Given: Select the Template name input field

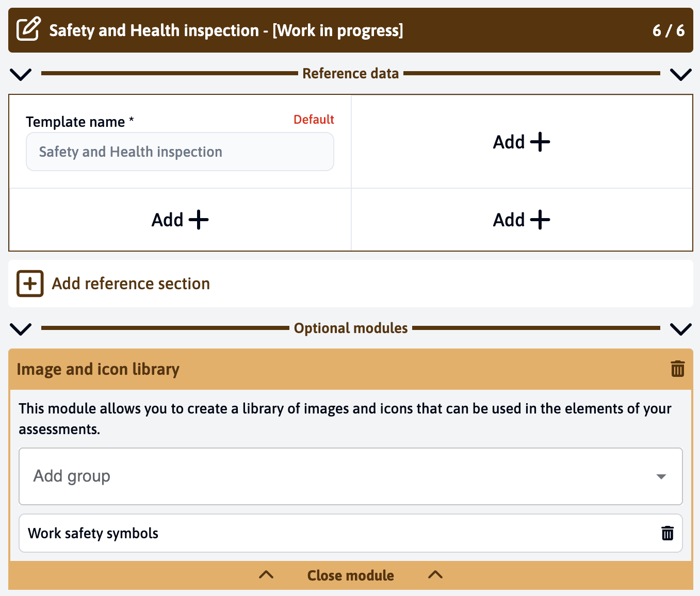Looking at the screenshot, I should pos(180,152).
